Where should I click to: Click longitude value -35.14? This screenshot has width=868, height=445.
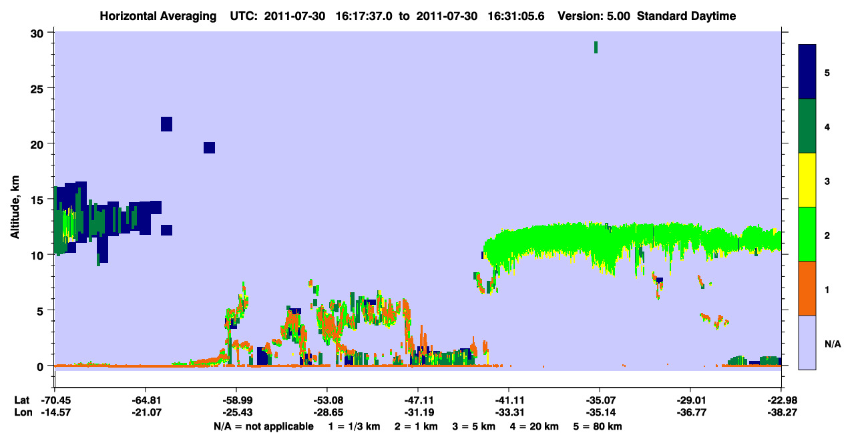click(599, 413)
